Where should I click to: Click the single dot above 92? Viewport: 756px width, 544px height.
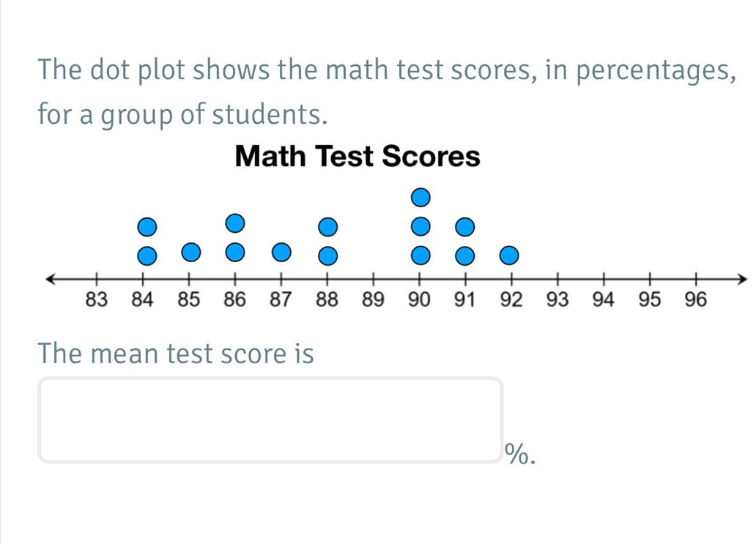click(508, 256)
